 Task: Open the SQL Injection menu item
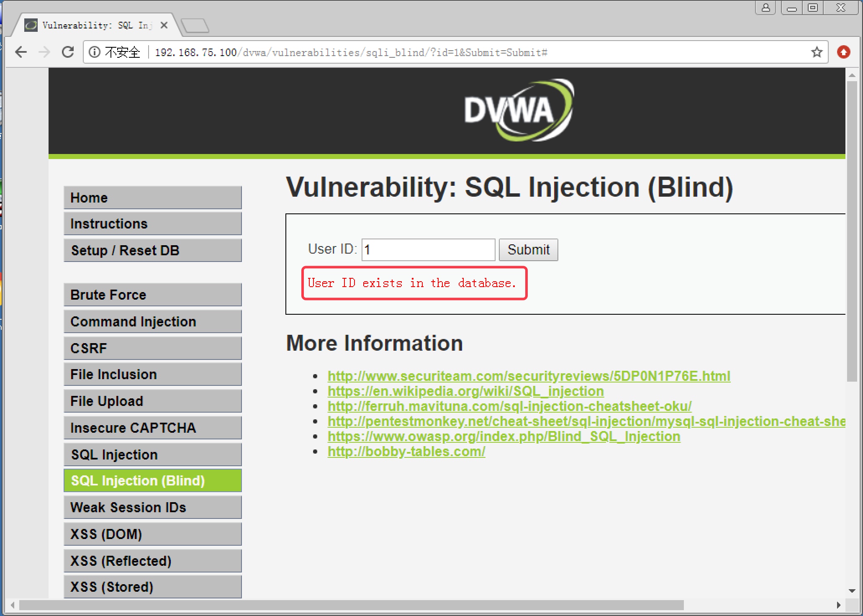[x=153, y=454]
